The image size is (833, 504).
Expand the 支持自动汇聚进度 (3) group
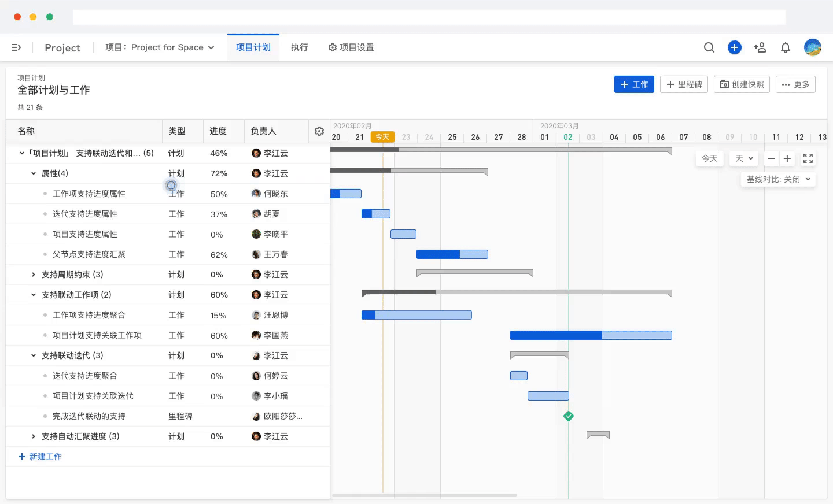pyautogui.click(x=34, y=436)
